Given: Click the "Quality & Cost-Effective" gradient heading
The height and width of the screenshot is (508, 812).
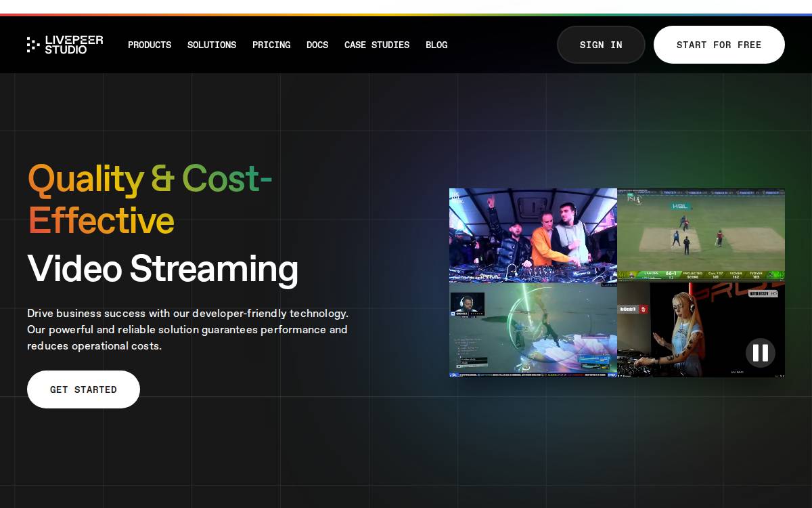Looking at the screenshot, I should (150, 199).
